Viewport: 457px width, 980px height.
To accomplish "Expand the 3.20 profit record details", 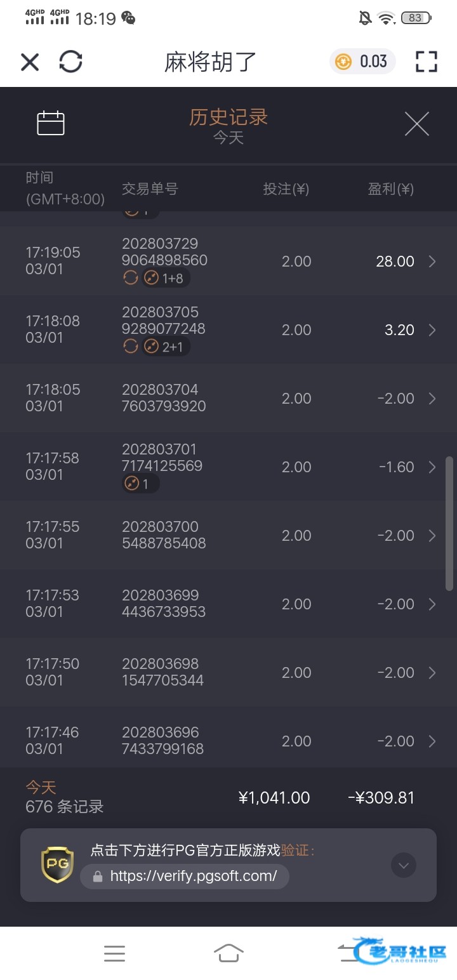I will pos(432,330).
